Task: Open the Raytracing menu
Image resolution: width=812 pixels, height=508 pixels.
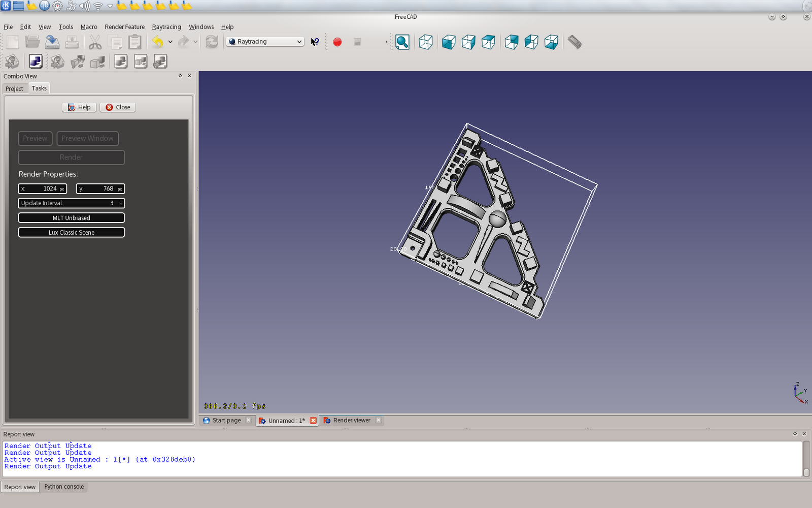Action: pos(166,27)
